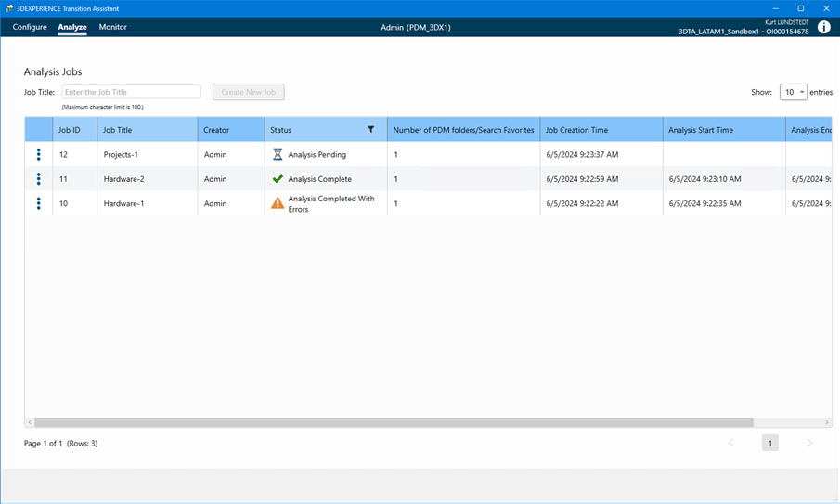
Task: Click Analysis Completed With Errors text
Action: pyautogui.click(x=331, y=204)
